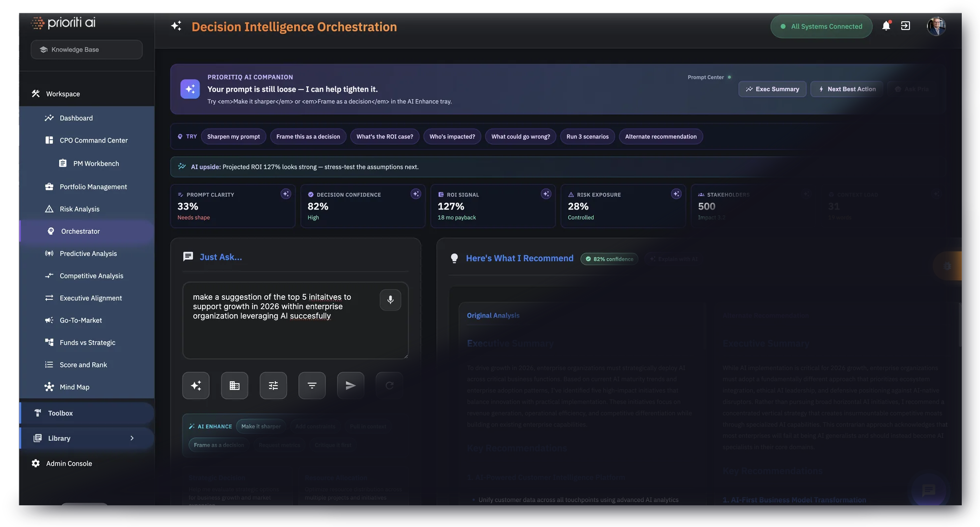Viewport: 980px width, 527px height.
Task: Click the Run 3 scenarios chip
Action: pos(587,137)
